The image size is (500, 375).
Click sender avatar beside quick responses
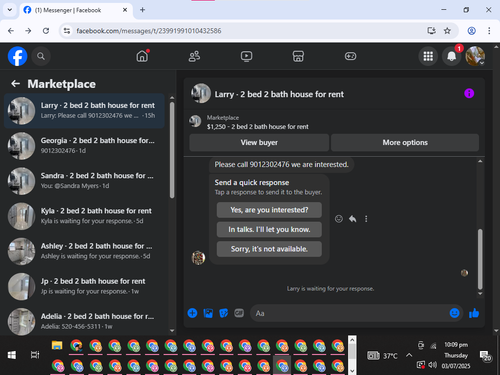[x=198, y=258]
